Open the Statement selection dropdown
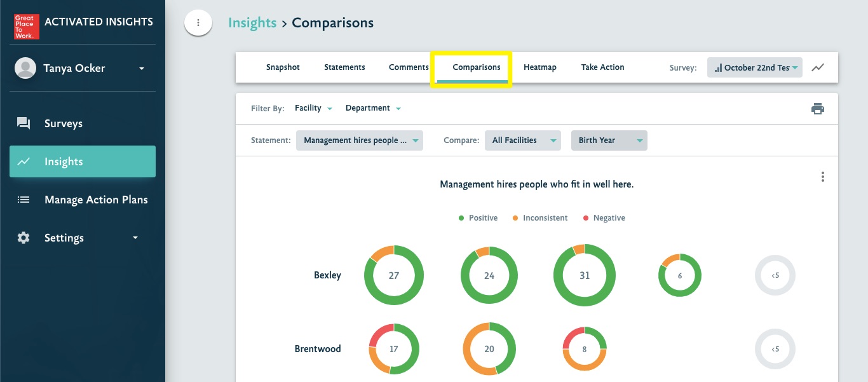This screenshot has width=868, height=382. click(x=359, y=140)
